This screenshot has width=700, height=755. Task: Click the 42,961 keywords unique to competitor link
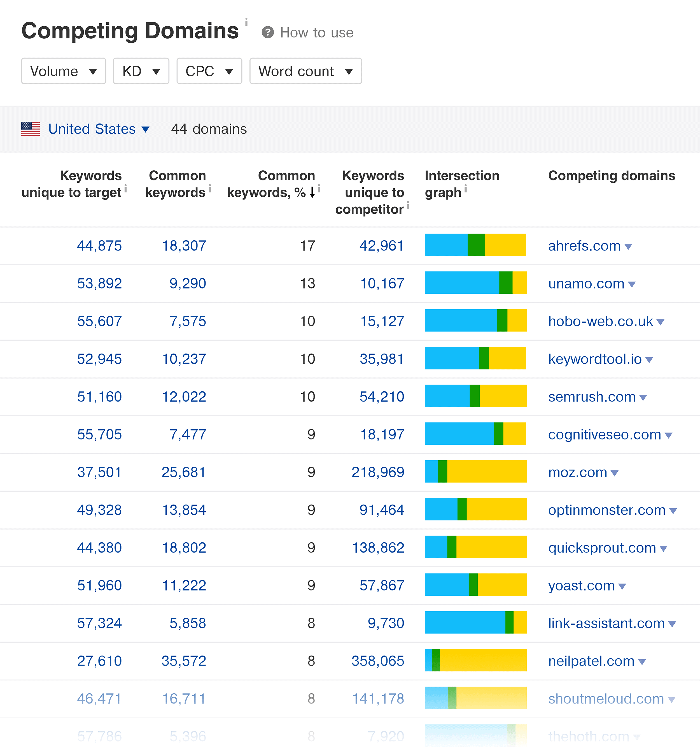(381, 246)
